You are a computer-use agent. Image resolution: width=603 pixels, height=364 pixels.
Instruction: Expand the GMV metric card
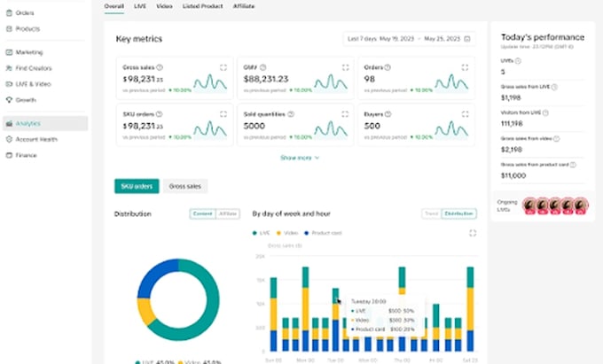(345, 67)
